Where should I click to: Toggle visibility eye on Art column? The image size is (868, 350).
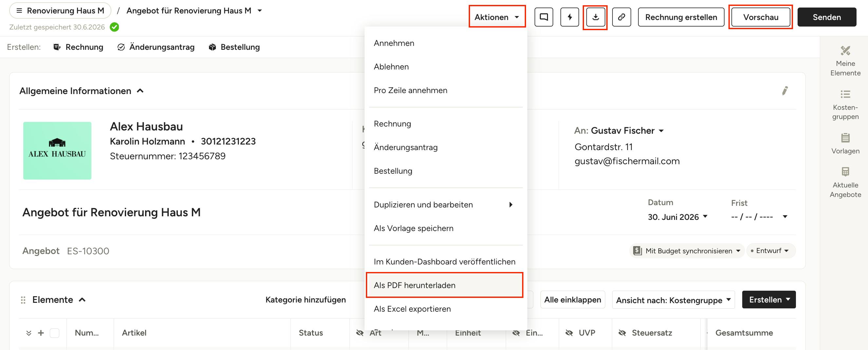360,333
